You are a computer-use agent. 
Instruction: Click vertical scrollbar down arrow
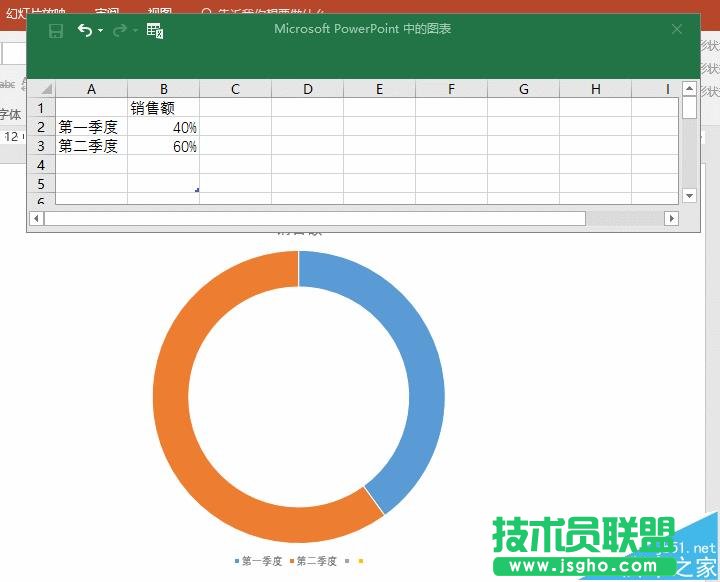(689, 196)
